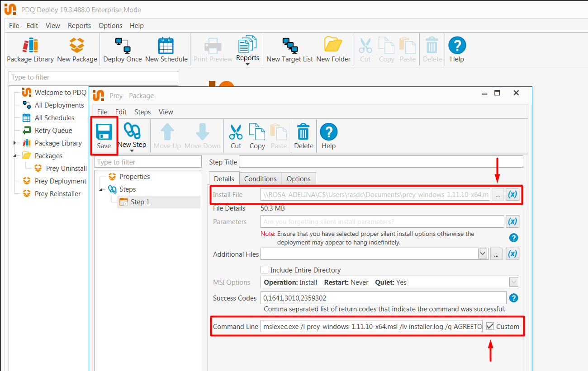Create a New Target List
Viewport: 588px width, 371px height.
tap(289, 50)
